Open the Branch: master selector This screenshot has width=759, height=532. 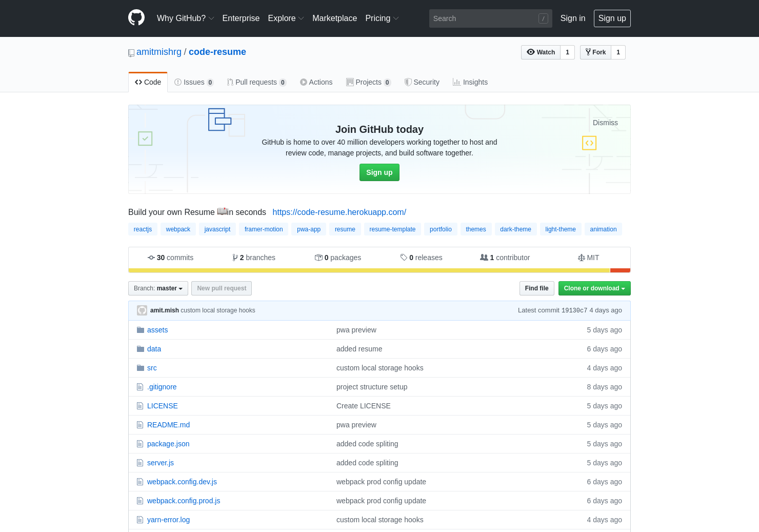tap(158, 288)
